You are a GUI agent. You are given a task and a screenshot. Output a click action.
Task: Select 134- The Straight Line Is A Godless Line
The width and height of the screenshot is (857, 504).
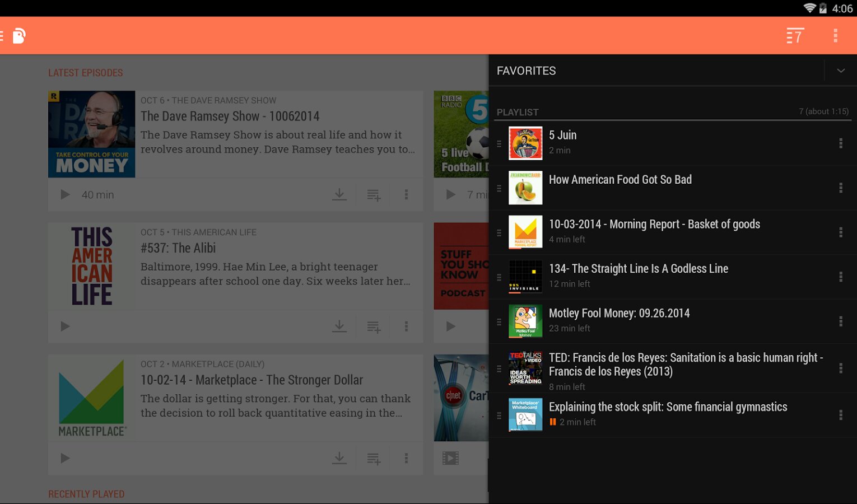(x=639, y=269)
